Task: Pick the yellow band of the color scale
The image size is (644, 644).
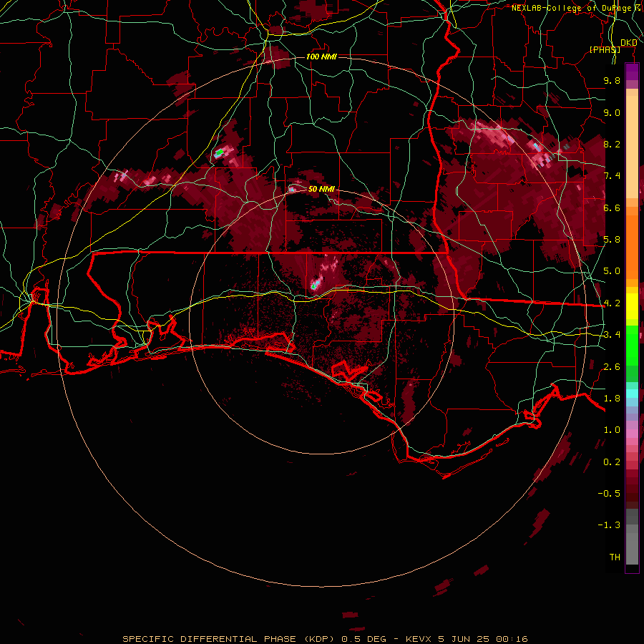Action: [x=632, y=306]
